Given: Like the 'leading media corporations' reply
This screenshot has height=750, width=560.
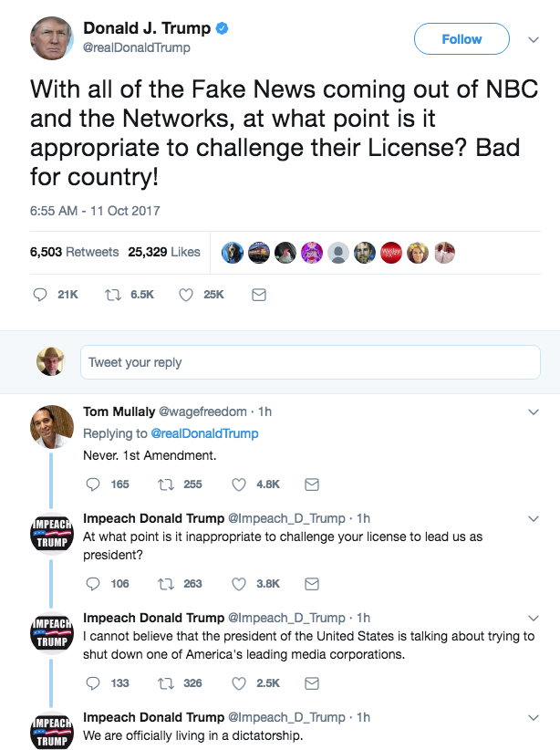Looking at the screenshot, I should click(x=240, y=682).
